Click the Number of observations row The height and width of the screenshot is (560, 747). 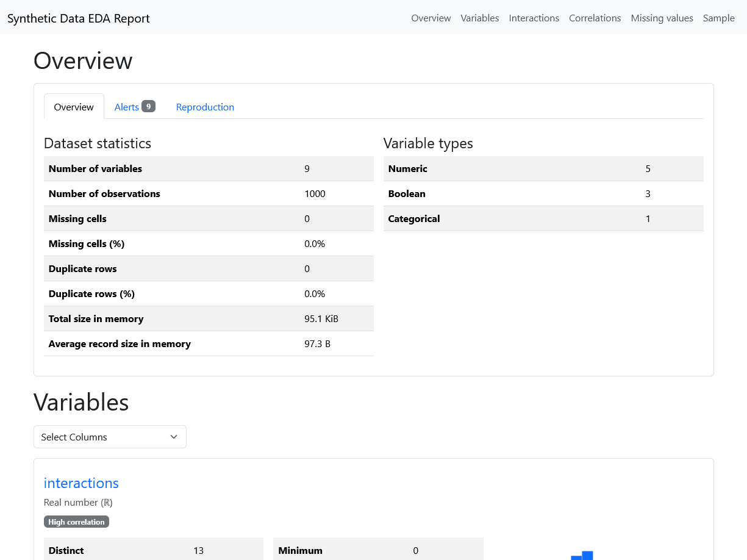(x=209, y=194)
